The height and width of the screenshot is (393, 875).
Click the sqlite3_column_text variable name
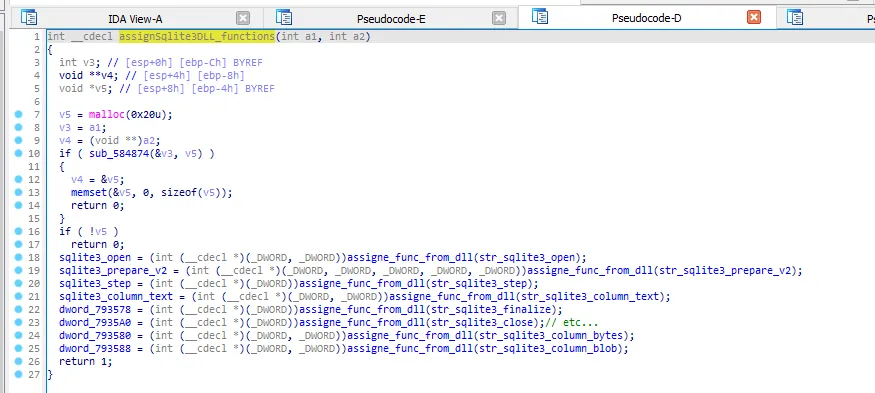116,296
